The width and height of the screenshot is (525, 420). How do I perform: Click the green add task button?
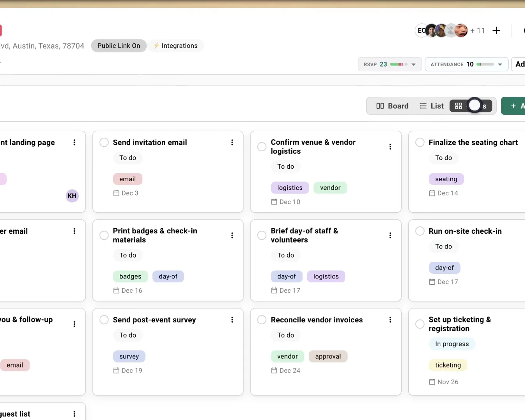(513, 106)
